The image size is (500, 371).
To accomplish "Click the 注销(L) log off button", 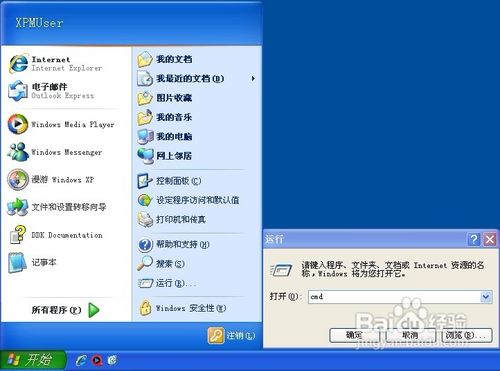I will (232, 336).
